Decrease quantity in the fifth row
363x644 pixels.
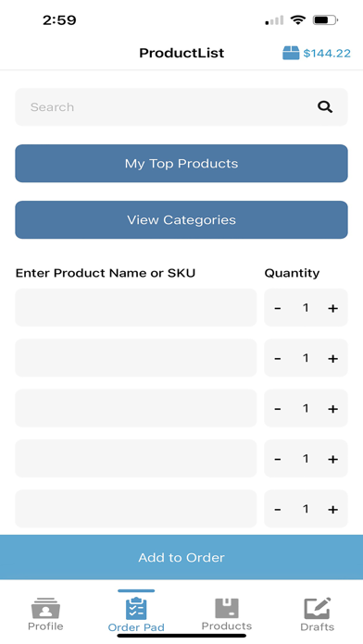pyautogui.click(x=278, y=509)
